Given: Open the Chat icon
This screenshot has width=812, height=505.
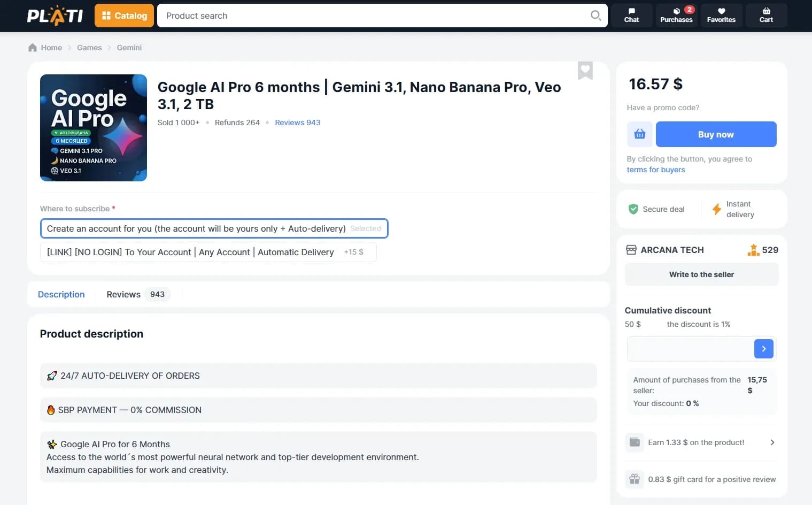Looking at the screenshot, I should coord(631,16).
